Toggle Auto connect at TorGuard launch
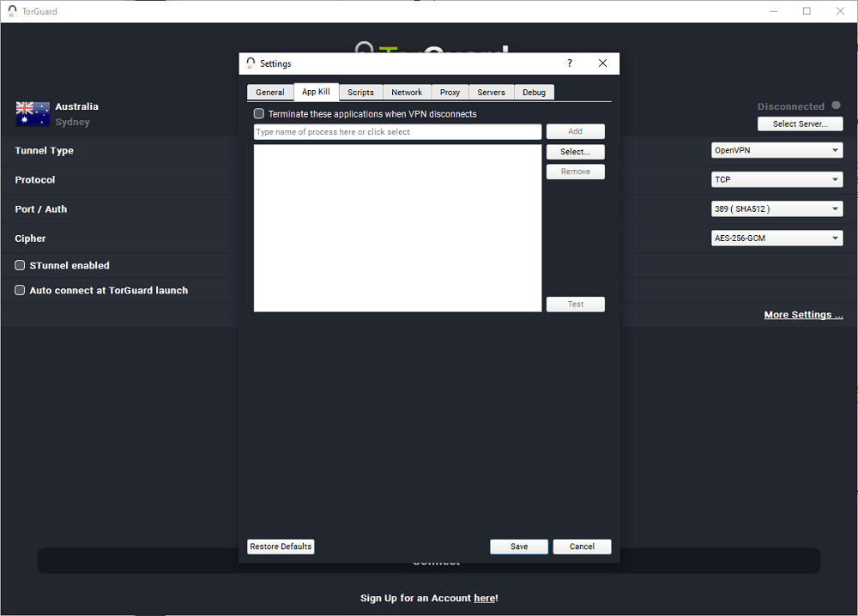Image resolution: width=858 pixels, height=616 pixels. tap(20, 290)
